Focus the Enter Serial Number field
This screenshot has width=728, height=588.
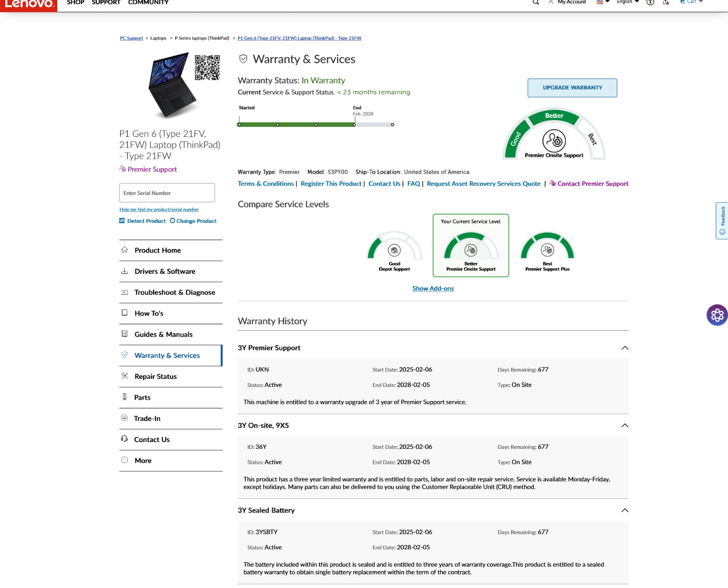click(x=167, y=193)
